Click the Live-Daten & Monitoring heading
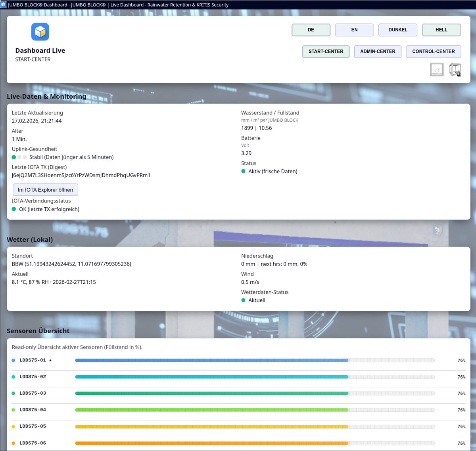 click(46, 96)
